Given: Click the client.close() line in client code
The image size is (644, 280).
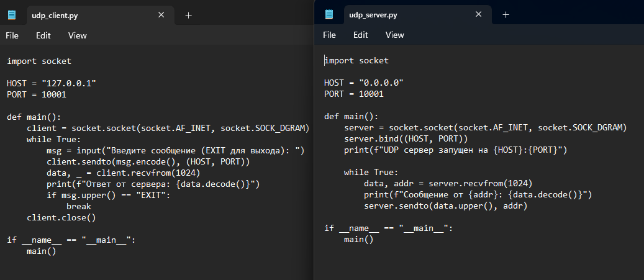Looking at the screenshot, I should (61, 217).
